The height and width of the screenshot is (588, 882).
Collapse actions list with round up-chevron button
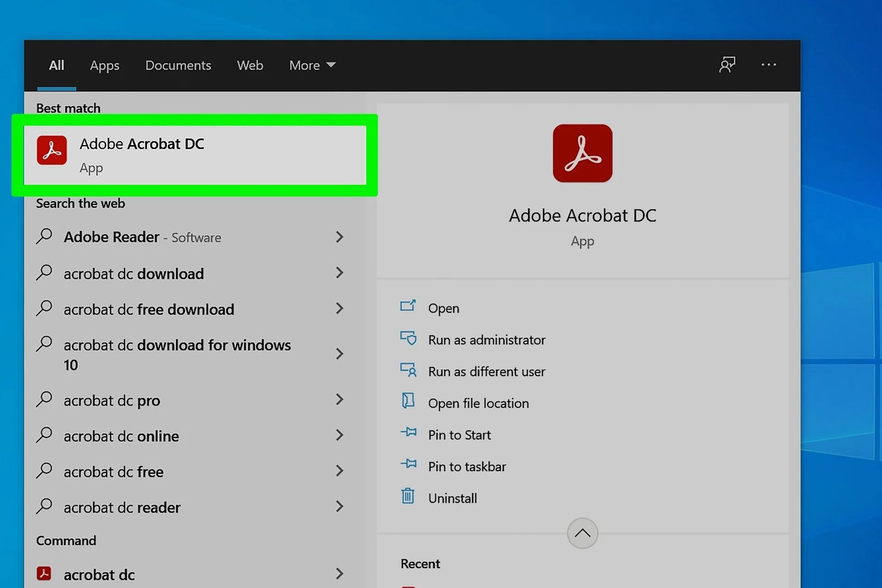pos(582,533)
